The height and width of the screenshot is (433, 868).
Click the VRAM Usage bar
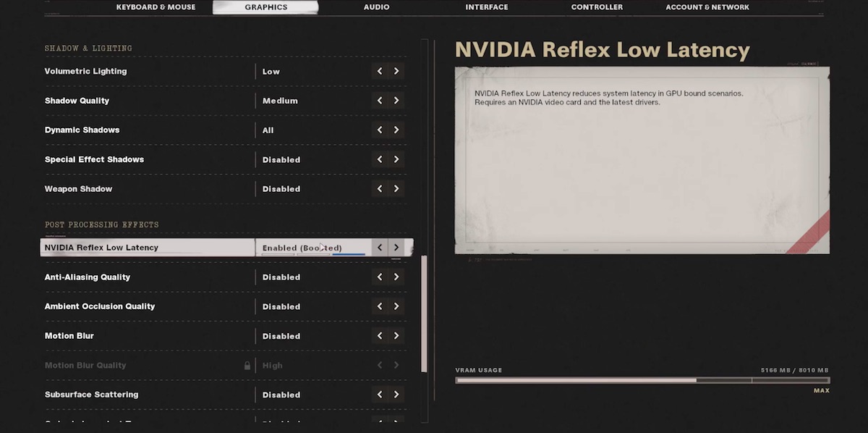coord(642,380)
